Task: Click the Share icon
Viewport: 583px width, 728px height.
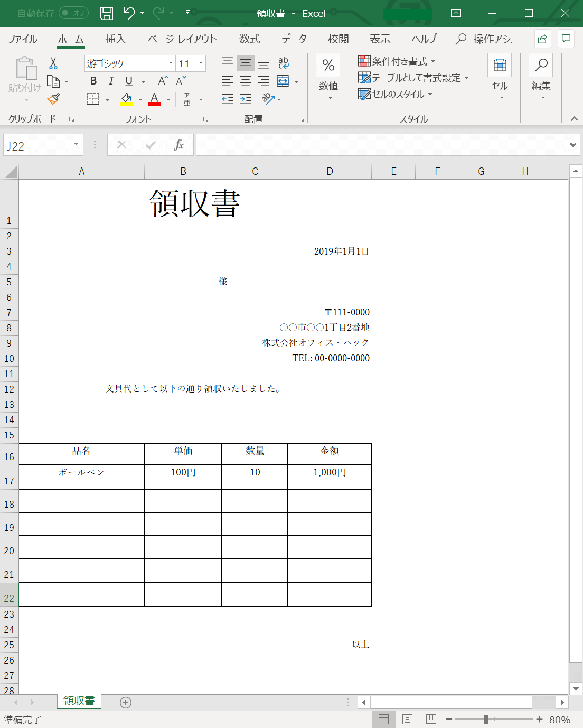Action: point(542,39)
